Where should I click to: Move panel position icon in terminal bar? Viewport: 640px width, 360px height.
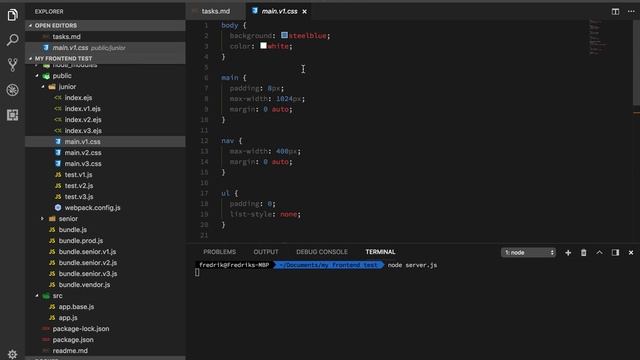[615, 253]
